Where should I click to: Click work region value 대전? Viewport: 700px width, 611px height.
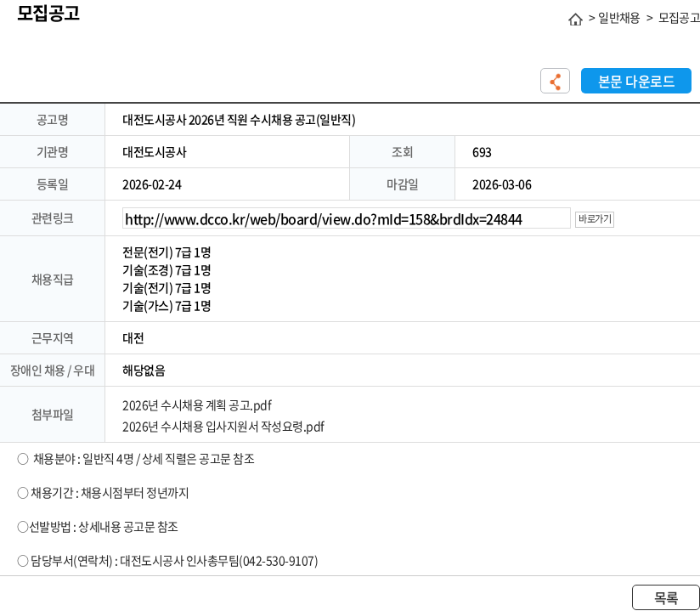pos(133,338)
